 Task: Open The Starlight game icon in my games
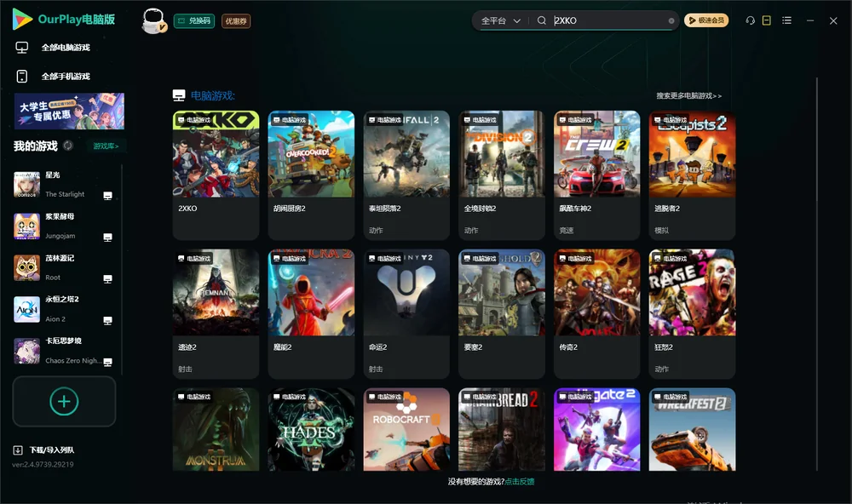[x=26, y=185]
